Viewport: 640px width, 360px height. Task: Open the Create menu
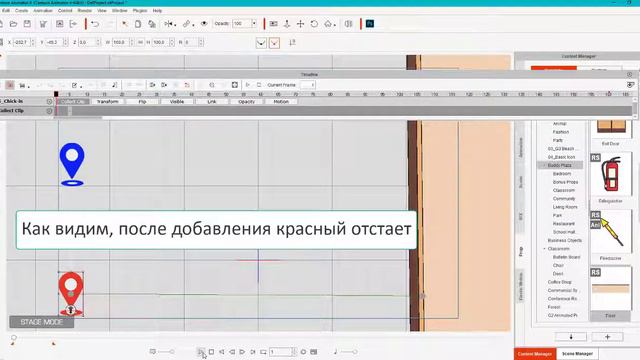[21, 11]
